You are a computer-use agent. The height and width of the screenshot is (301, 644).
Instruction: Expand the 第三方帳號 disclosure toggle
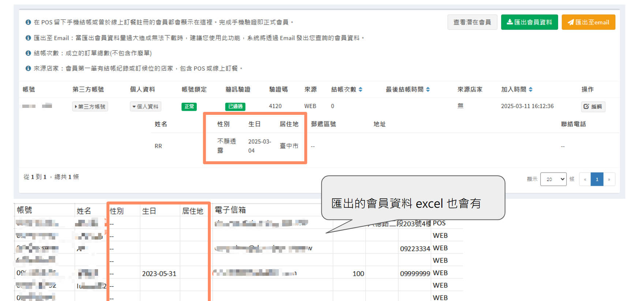coord(90,106)
